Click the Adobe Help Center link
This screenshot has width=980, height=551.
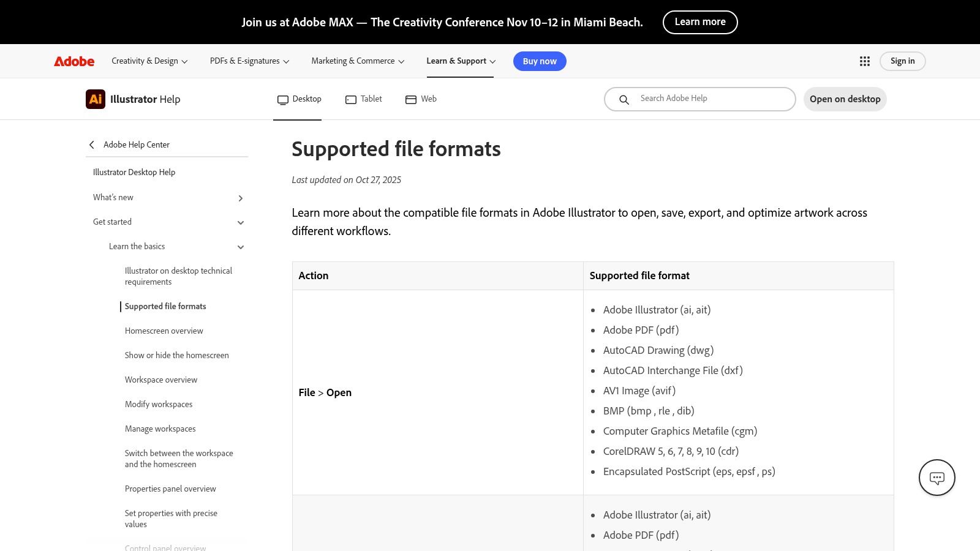[x=137, y=144]
